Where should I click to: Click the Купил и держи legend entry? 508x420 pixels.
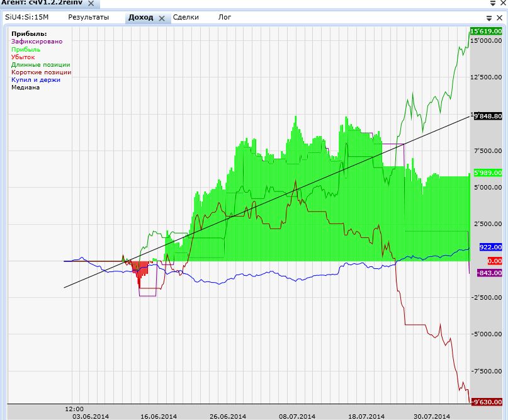click(x=36, y=80)
